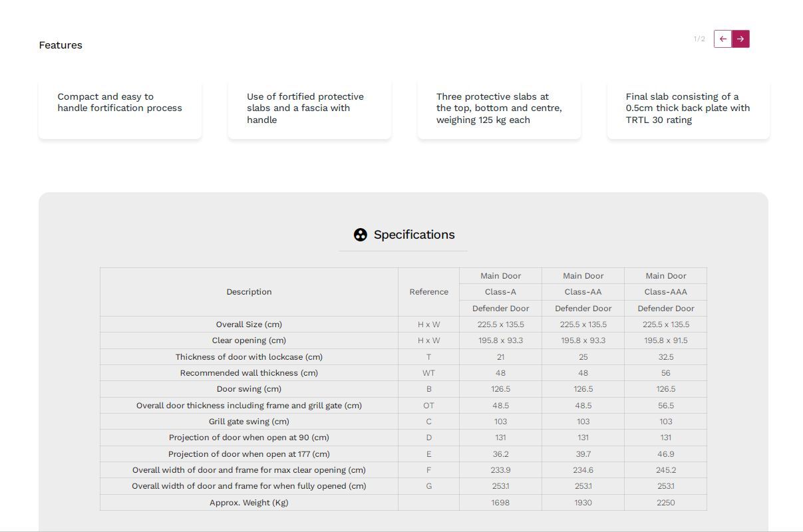Click the Class-AA column header
803x532 pixels.
point(583,292)
